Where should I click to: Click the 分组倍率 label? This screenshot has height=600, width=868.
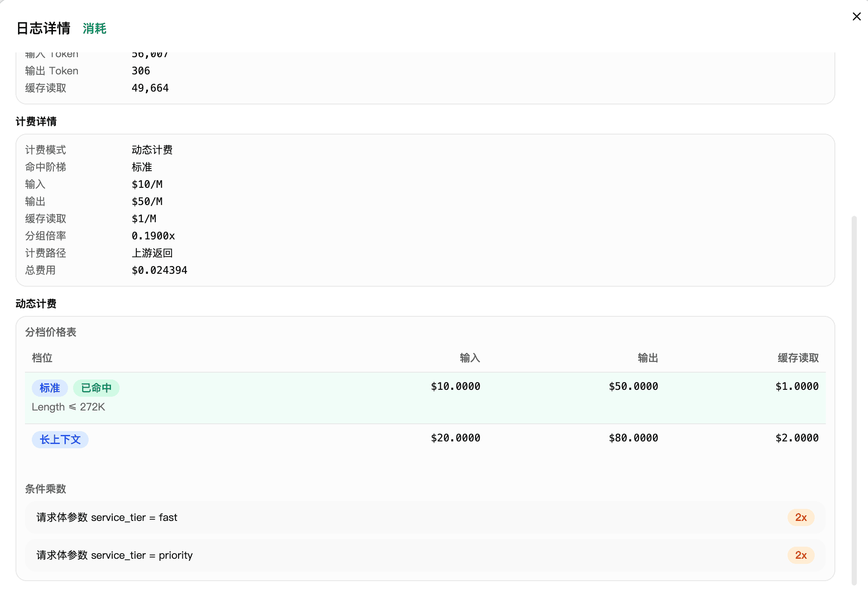46,236
